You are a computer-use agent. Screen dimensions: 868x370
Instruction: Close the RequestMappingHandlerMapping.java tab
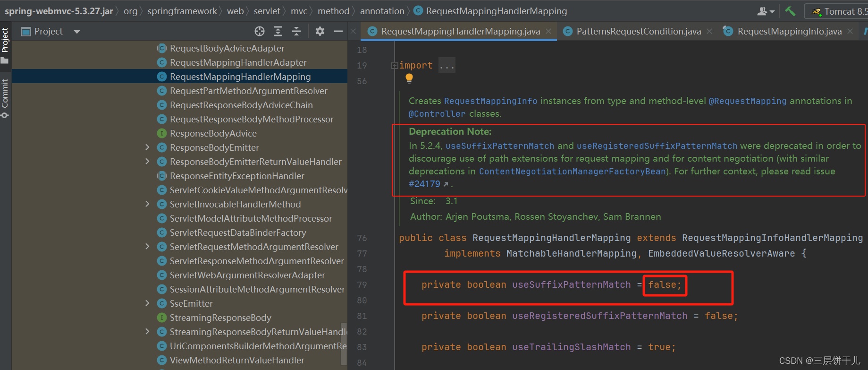click(548, 31)
